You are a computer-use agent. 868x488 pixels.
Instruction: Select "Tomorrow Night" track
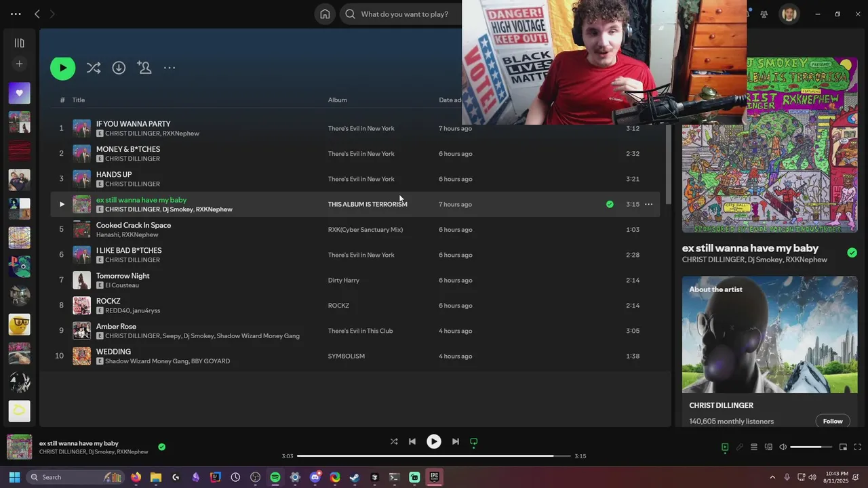pos(123,276)
